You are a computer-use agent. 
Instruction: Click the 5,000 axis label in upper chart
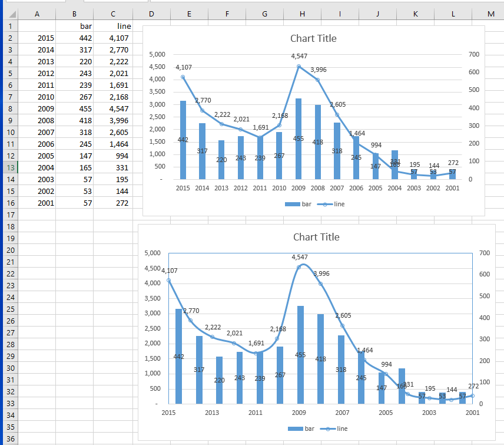click(157, 54)
